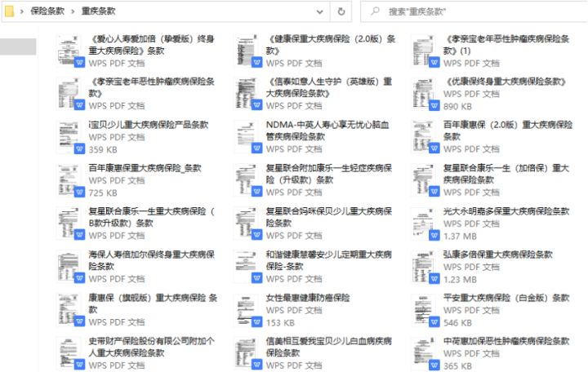The image size is (588, 372).
Task: Select PDF icon of 史带财产保险 file
Action: 70,353
